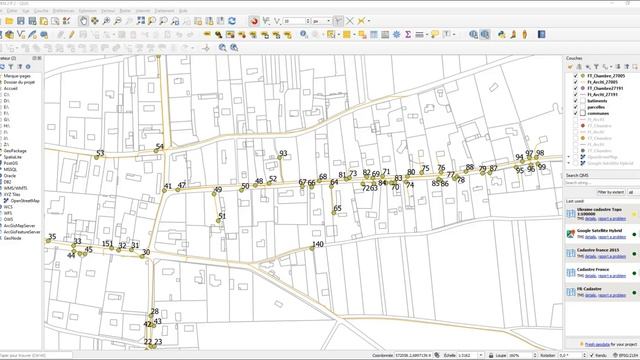Image resolution: width=640 pixels, height=360 pixels.
Task: Toggle editing with the yellow pencil icon
Action: coord(72,35)
